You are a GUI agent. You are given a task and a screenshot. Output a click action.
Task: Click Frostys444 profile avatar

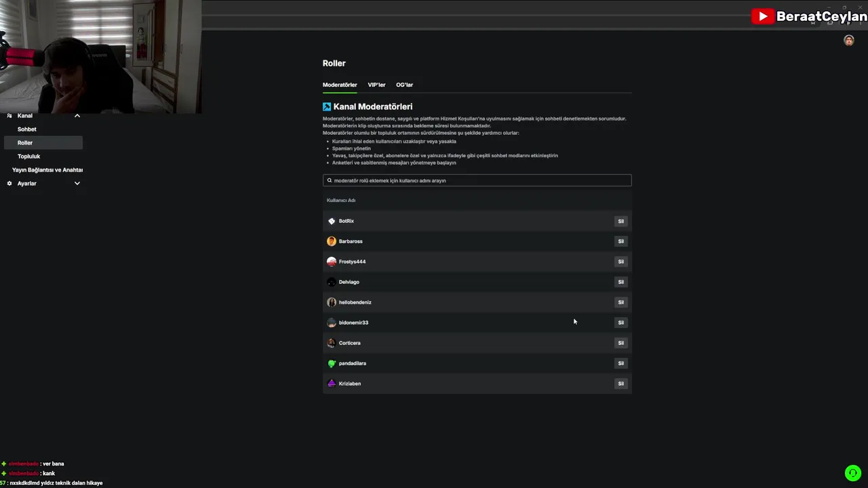332,262
